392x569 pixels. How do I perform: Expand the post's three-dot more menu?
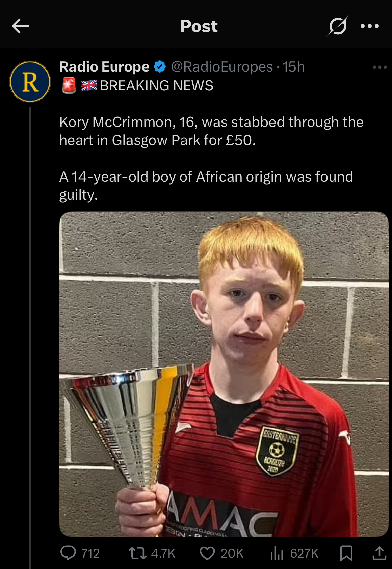[x=380, y=67]
